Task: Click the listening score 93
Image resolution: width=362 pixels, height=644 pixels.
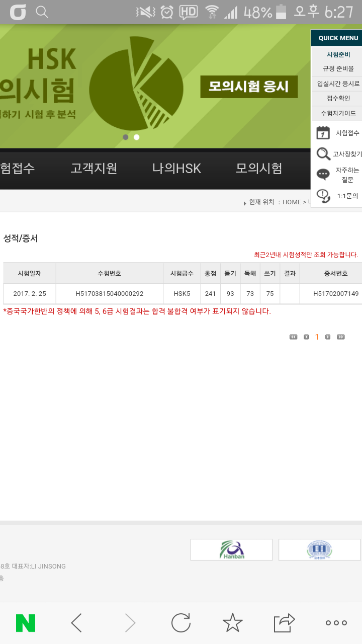Action: point(230,294)
